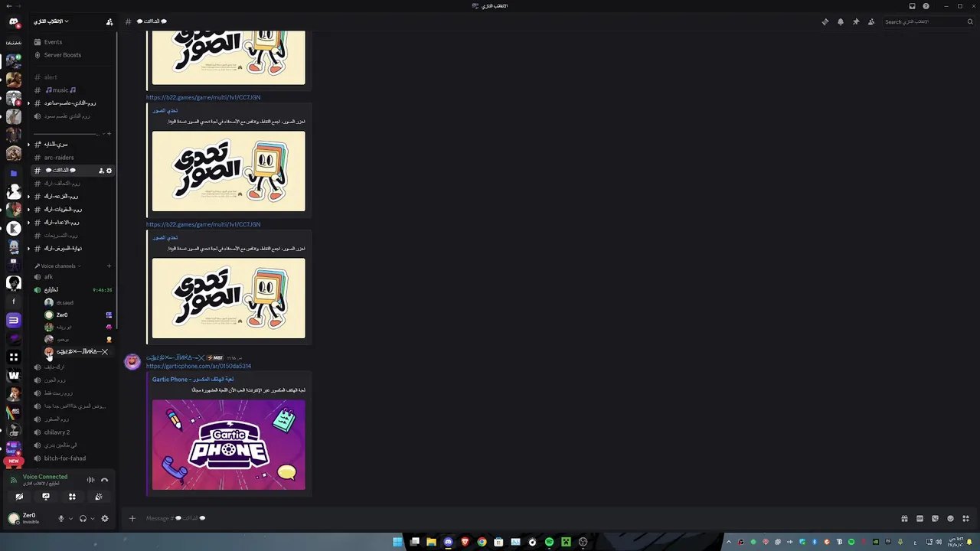Show hidden system tray icons
The width and height of the screenshot is (980, 551).
728,542
